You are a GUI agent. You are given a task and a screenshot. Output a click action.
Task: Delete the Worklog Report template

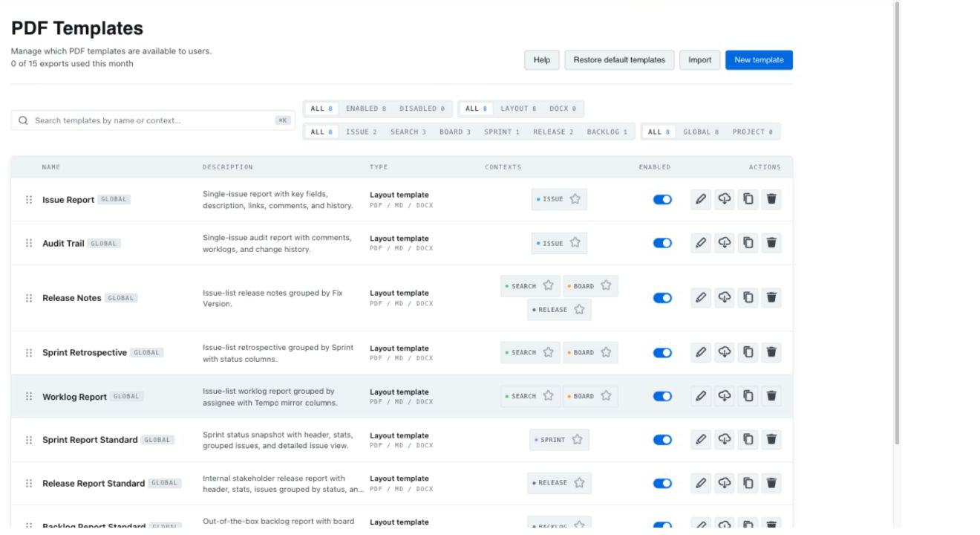pyautogui.click(x=771, y=396)
